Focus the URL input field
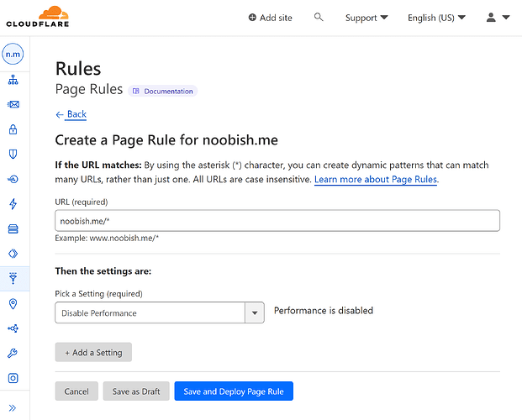The width and height of the screenshot is (522, 420). 277,221
